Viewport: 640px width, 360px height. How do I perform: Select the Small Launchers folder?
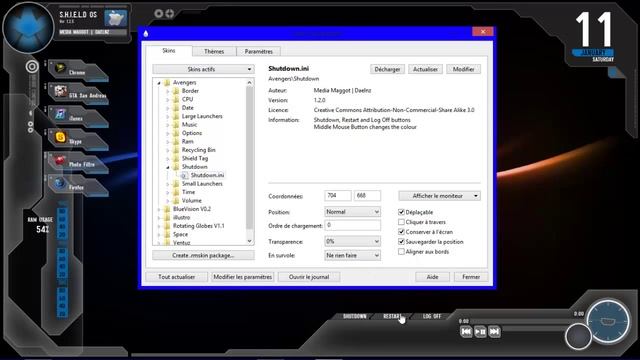(x=202, y=184)
